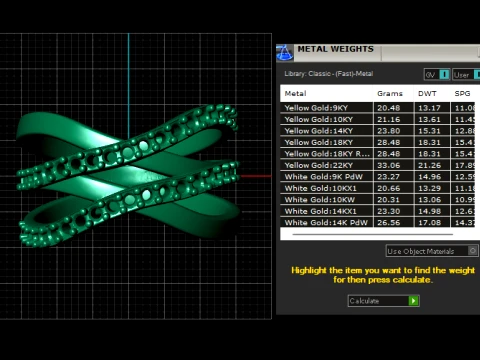
Task: Click grams value in Yellow Gold:18KY row
Action: [388, 142]
